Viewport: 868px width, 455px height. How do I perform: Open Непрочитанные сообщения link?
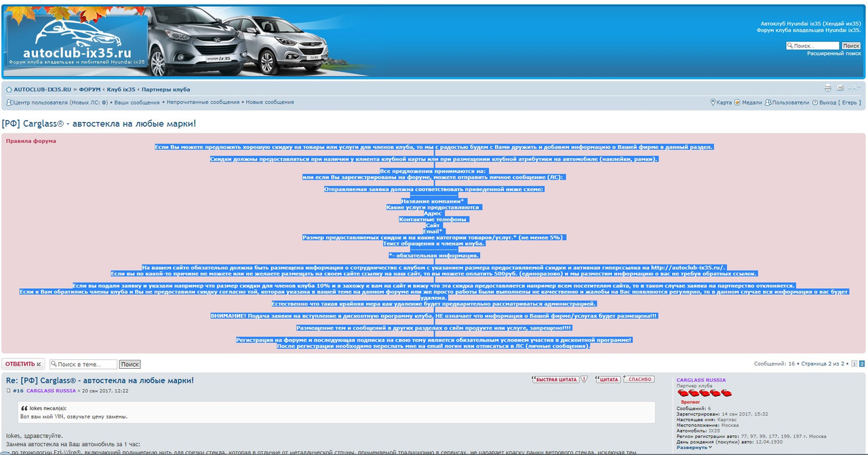pos(203,102)
